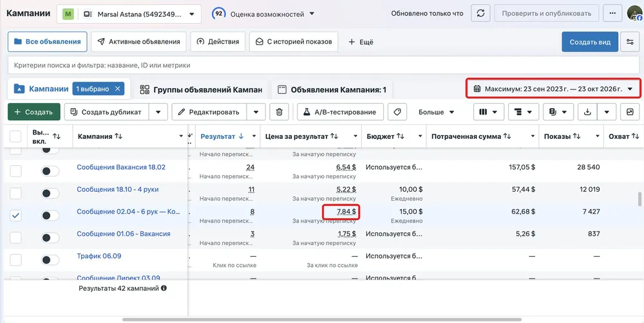
Task: Open the charts view icon
Action: pos(630,111)
